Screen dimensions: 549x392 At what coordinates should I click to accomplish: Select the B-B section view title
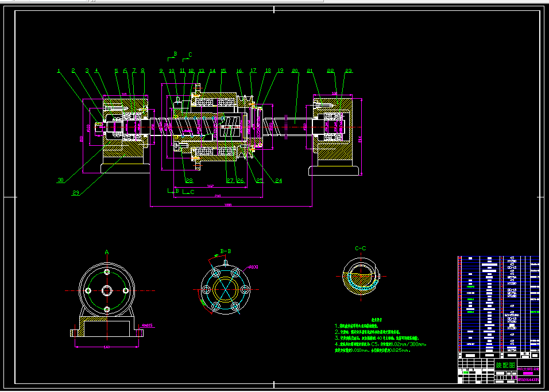pos(226,251)
